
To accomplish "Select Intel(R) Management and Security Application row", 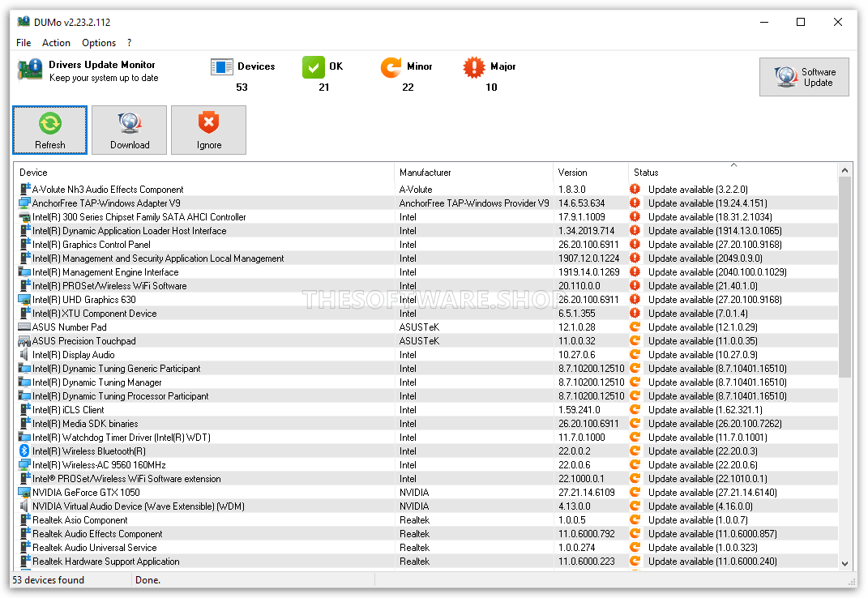I will coord(426,258).
